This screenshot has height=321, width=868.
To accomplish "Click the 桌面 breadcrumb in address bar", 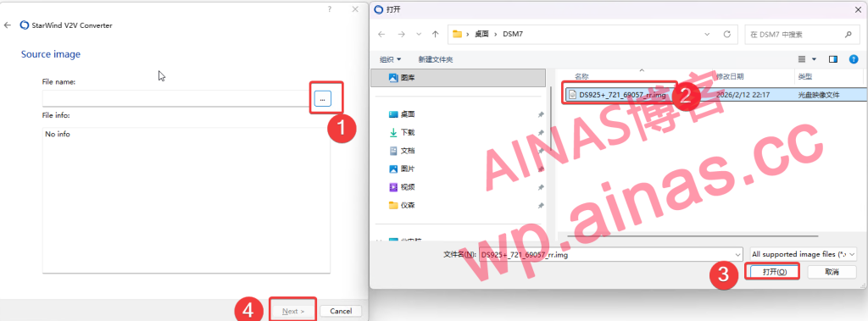I will click(481, 35).
